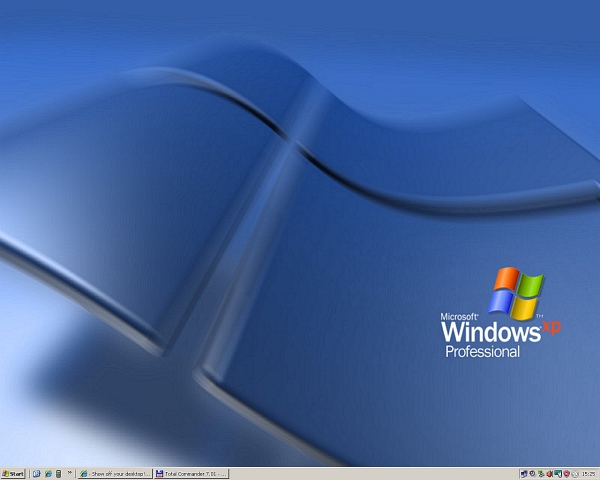The image size is (600, 480).
Task: Click the Quick Launch toolbar grip handle
Action: 31,473
